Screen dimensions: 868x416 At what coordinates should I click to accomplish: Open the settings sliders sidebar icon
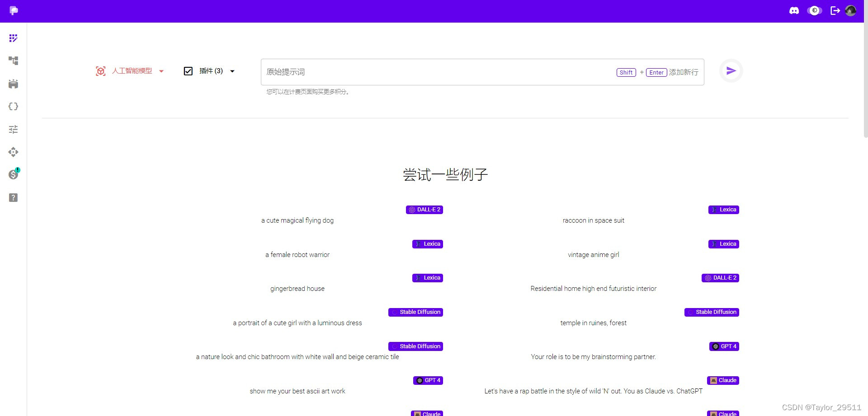(13, 129)
